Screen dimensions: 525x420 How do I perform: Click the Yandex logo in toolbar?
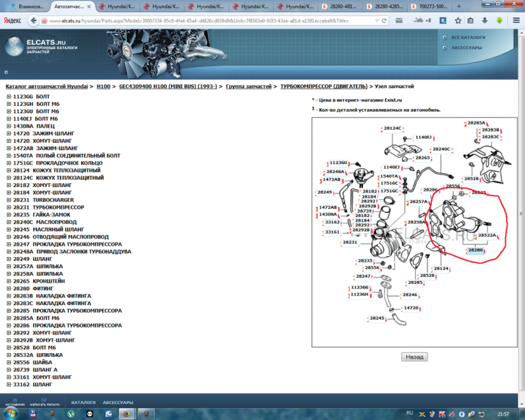click(12, 21)
